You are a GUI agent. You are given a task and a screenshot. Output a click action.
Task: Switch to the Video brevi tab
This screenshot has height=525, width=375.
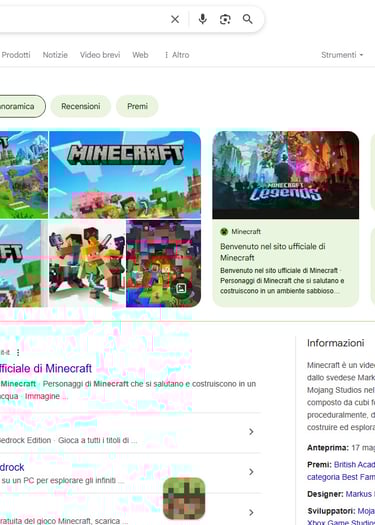pos(100,55)
